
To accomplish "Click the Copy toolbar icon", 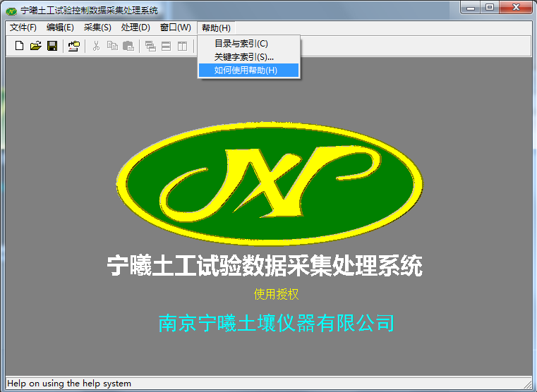I will 112,46.
